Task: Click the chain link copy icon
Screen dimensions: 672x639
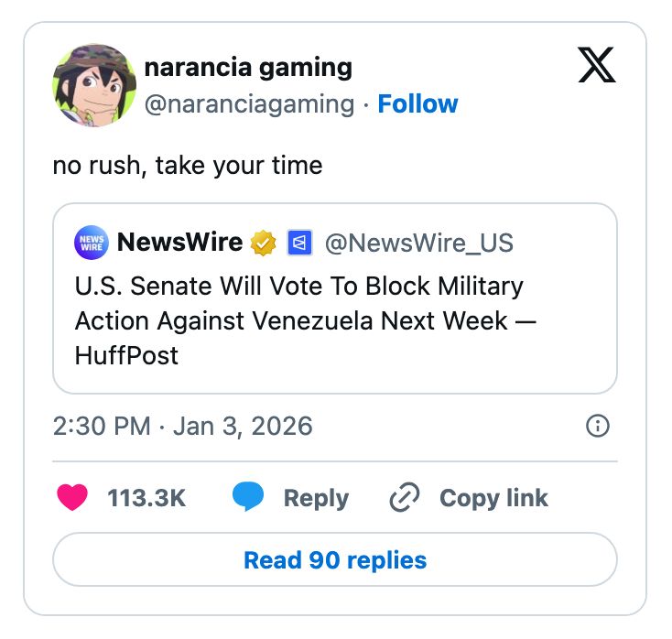Action: click(x=404, y=498)
